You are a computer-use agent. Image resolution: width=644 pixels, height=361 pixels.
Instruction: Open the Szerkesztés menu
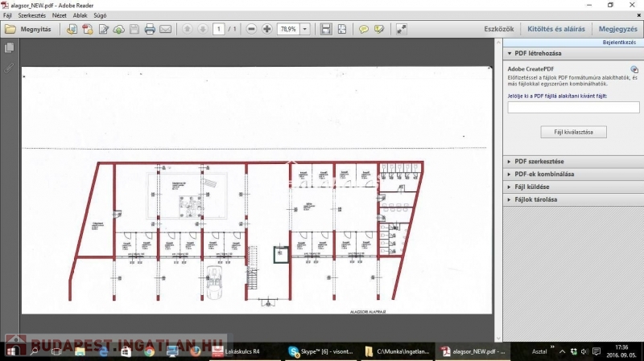(33, 15)
